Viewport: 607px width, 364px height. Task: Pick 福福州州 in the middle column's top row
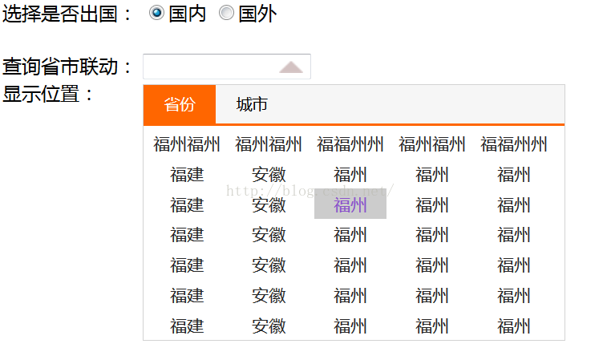pyautogui.click(x=350, y=144)
